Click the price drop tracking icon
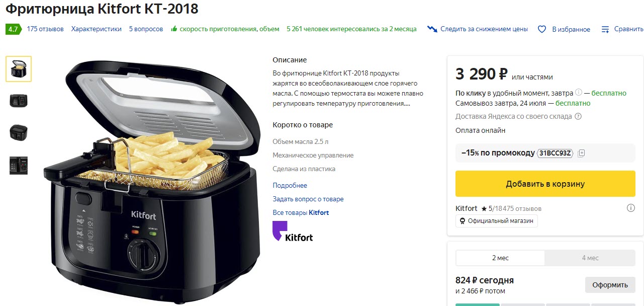 pyautogui.click(x=432, y=29)
